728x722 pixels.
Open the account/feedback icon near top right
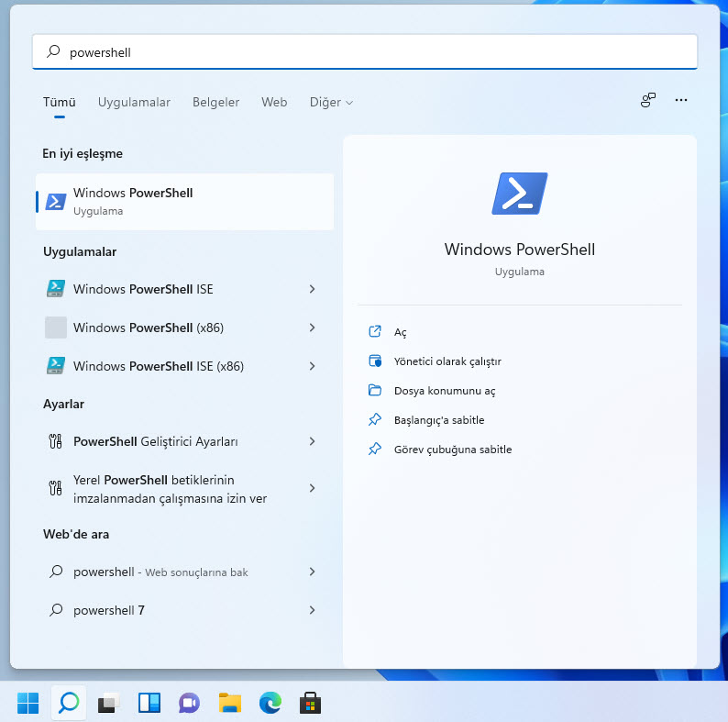pyautogui.click(x=648, y=100)
